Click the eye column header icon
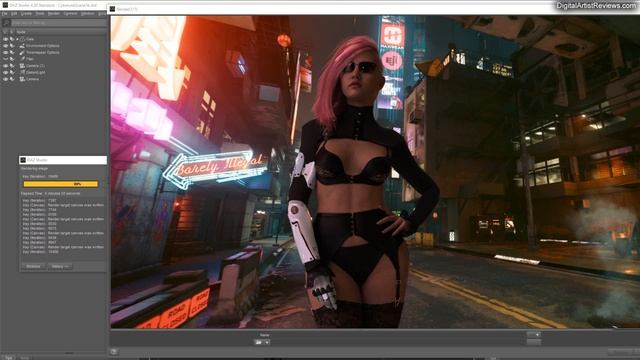 [x=5, y=31]
